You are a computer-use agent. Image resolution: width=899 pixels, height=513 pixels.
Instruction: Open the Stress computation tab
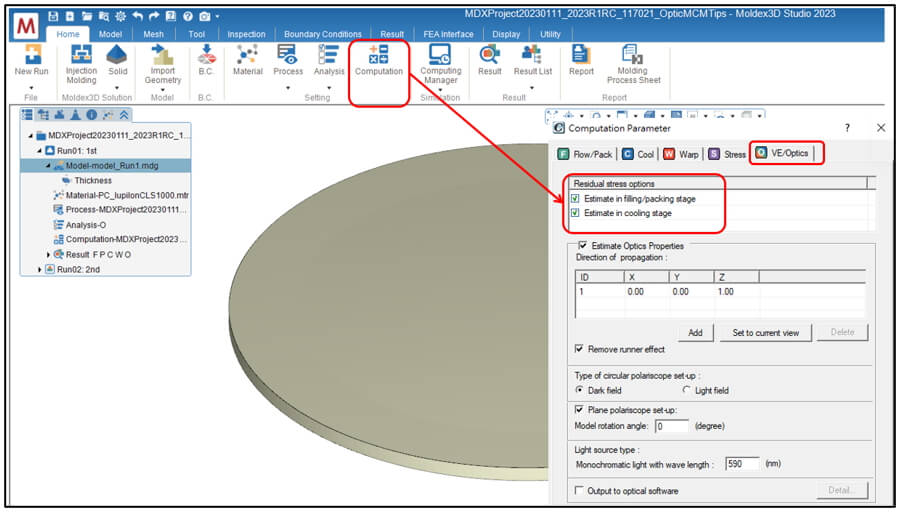[x=726, y=154]
